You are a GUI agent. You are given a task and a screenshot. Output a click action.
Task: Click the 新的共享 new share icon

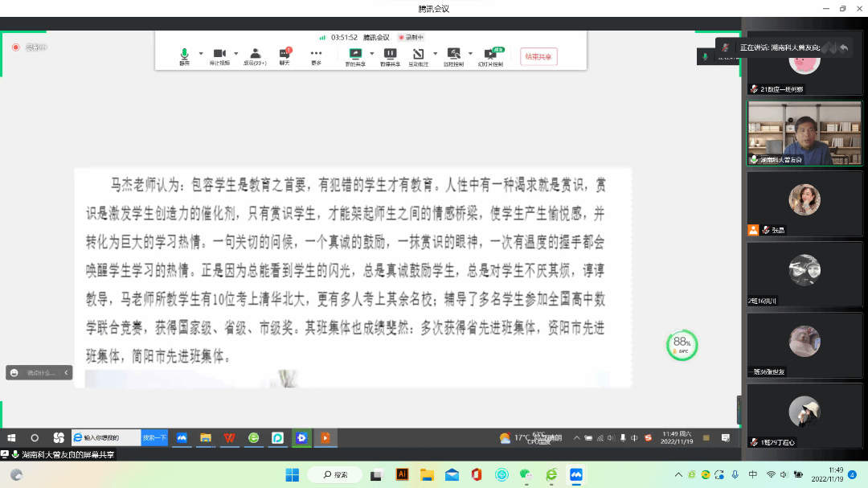coord(354,55)
